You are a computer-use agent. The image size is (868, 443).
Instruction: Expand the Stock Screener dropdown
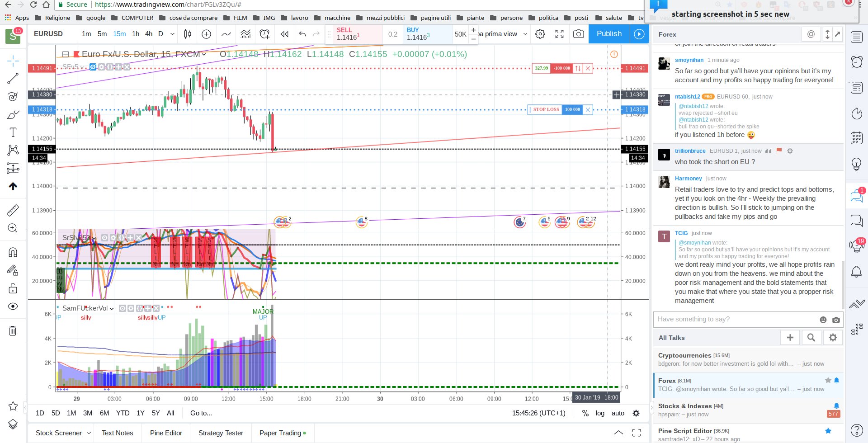click(x=89, y=433)
